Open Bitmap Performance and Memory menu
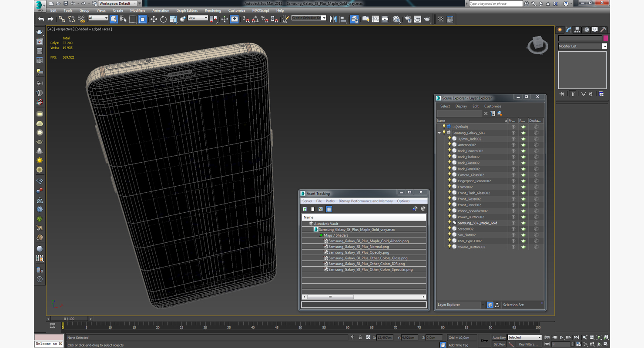This screenshot has width=644, height=348. click(x=366, y=201)
